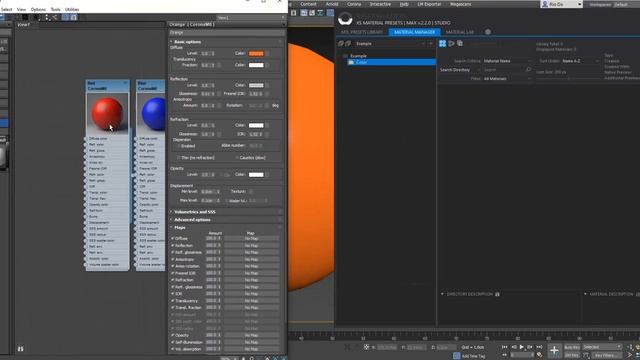Switch to the Material Lab tab
The image size is (640, 360).
pos(460,32)
